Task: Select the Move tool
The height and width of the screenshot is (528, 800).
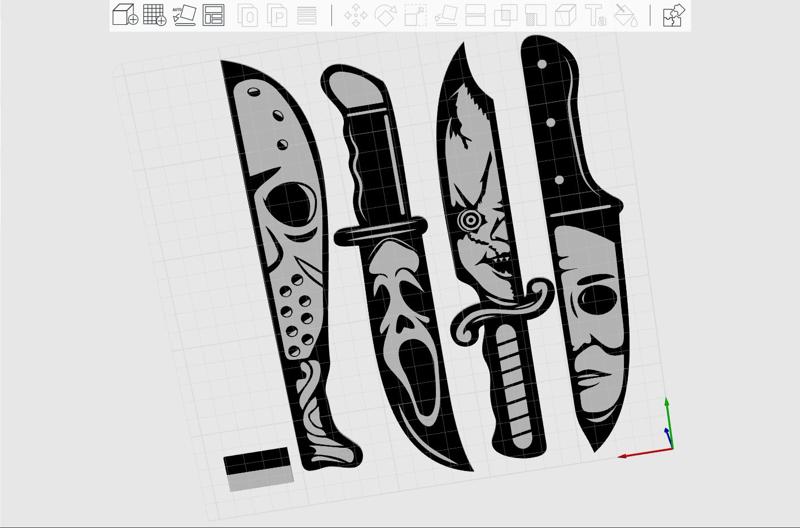Action: [x=356, y=15]
